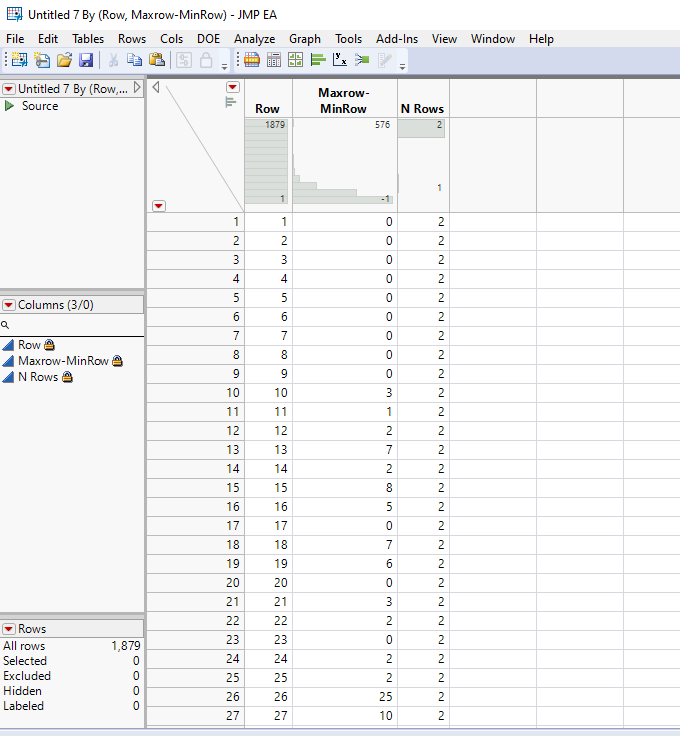Click Maxrow-MinRow value 8 in row 15
This screenshot has width=680, height=736.
coord(345,488)
